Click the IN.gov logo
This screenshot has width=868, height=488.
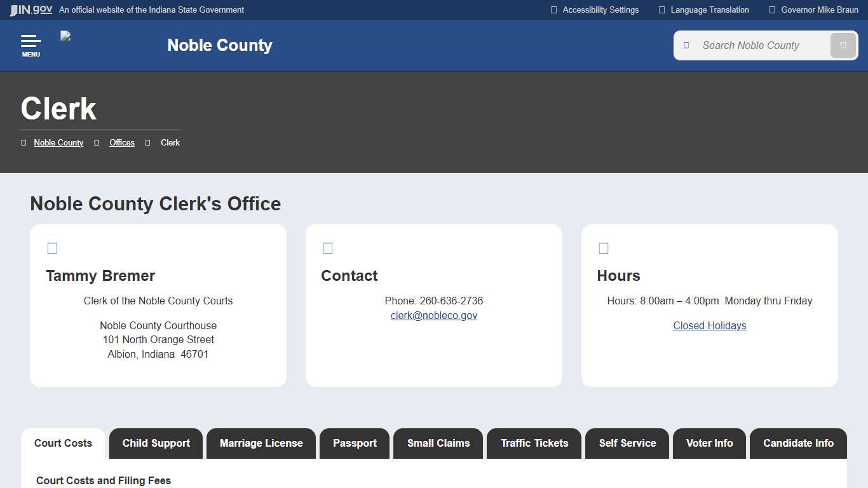click(29, 10)
